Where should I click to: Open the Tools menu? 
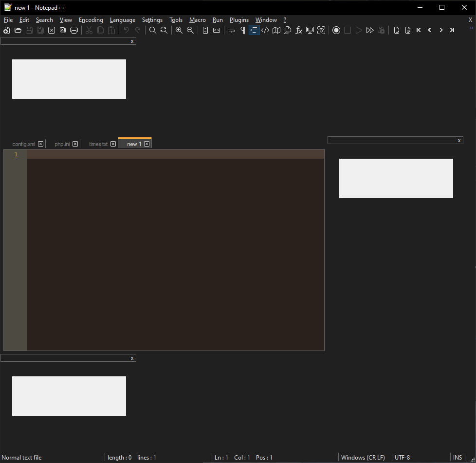176,20
